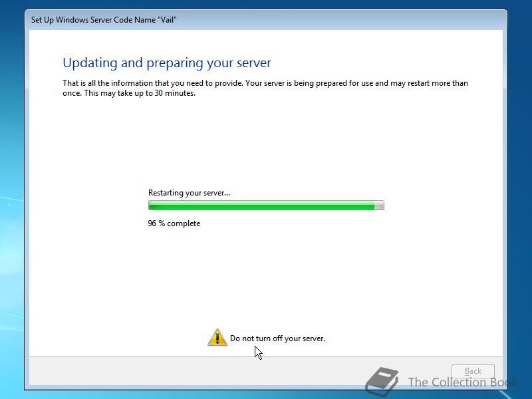Click the "Vail" code name in title
The width and height of the screenshot is (532, 399).
click(x=167, y=20)
